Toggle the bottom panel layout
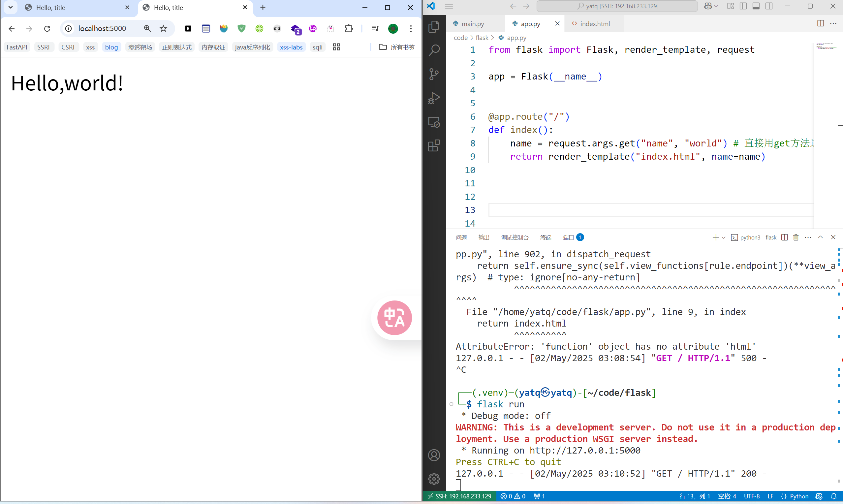This screenshot has height=504, width=843. (x=756, y=6)
